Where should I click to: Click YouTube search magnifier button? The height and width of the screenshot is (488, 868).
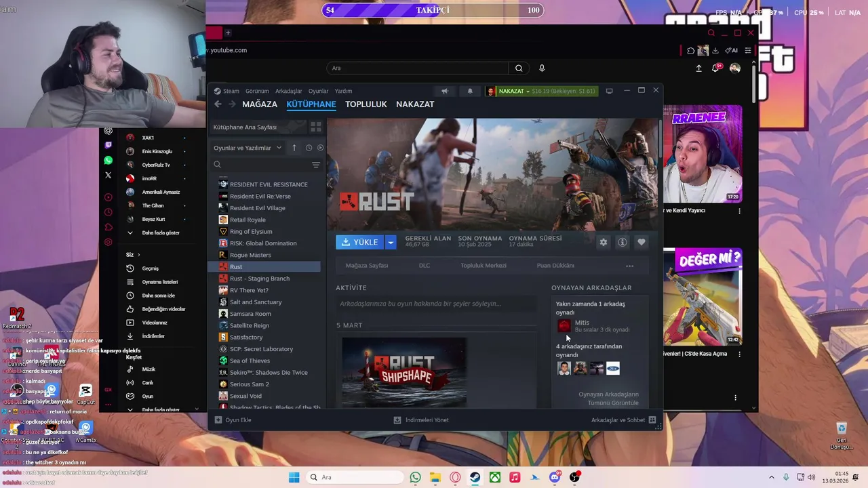click(x=519, y=68)
